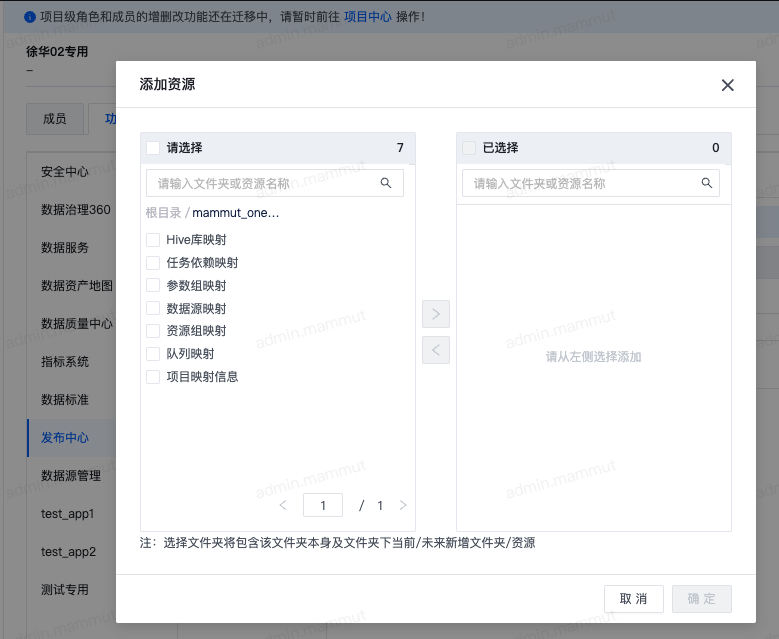Click the move-right arrow transfer button

pos(436,314)
